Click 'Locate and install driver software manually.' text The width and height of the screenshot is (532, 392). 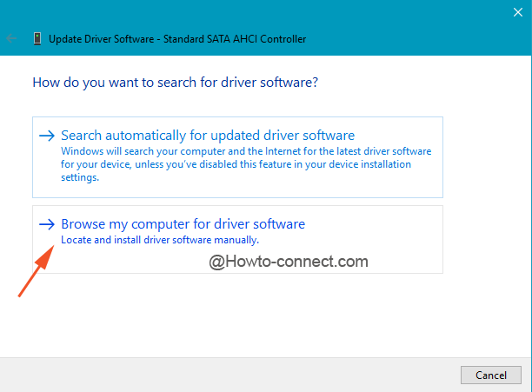[160, 240]
